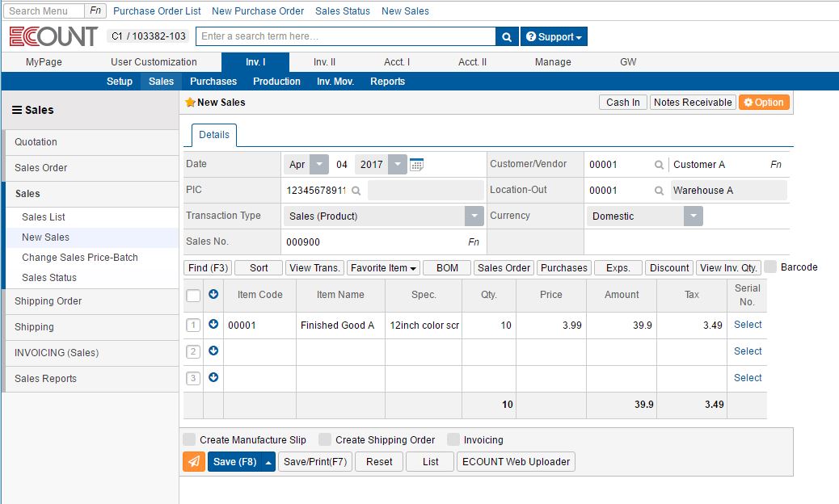
Task: Click the Cash In button
Action: [x=623, y=102]
